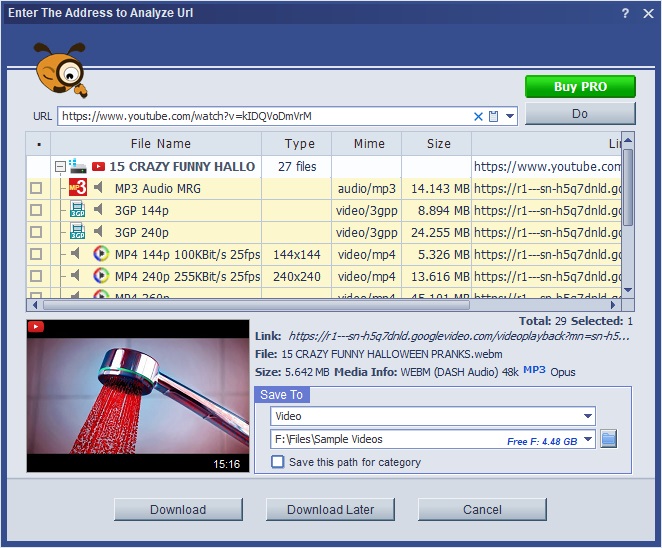Click the 3GP file icon on the 240p row
662x548 pixels.
77,231
